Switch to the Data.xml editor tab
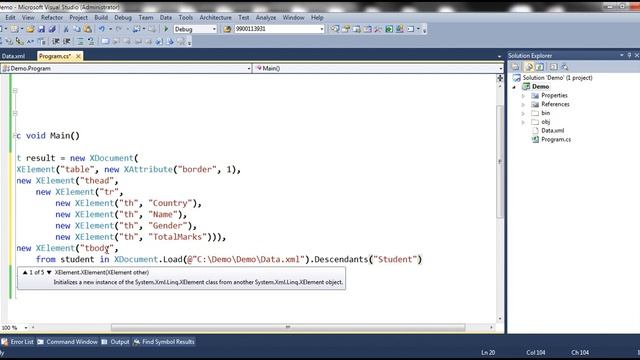The height and width of the screenshot is (360, 640). point(13,56)
